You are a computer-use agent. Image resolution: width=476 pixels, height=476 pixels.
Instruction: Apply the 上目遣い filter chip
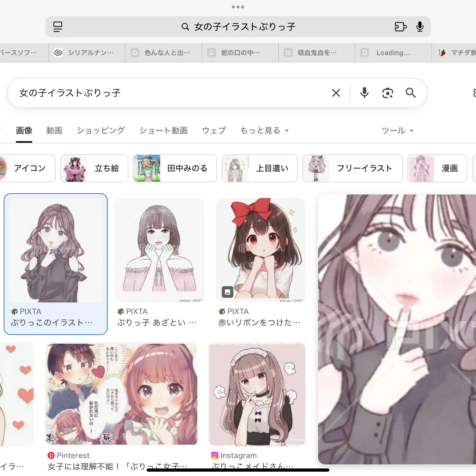[259, 168]
